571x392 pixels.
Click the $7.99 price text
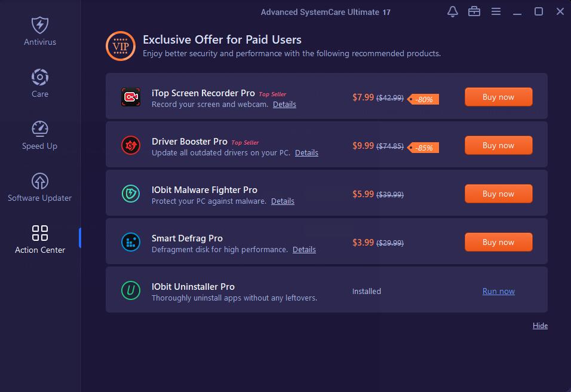(x=363, y=97)
